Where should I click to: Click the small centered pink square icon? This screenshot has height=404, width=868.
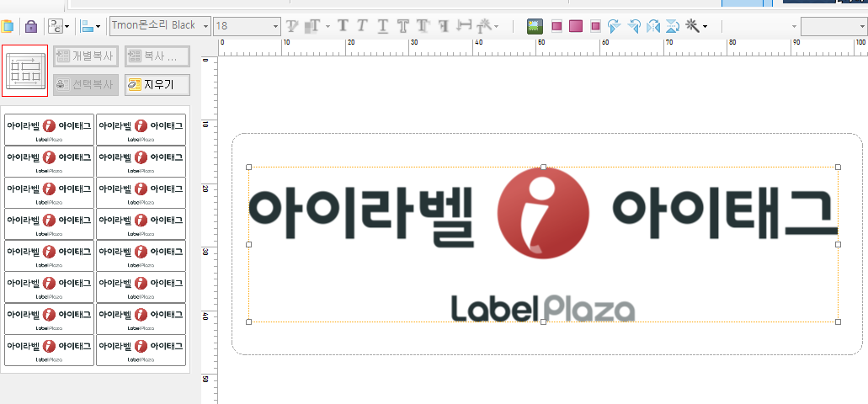pyautogui.click(x=595, y=26)
